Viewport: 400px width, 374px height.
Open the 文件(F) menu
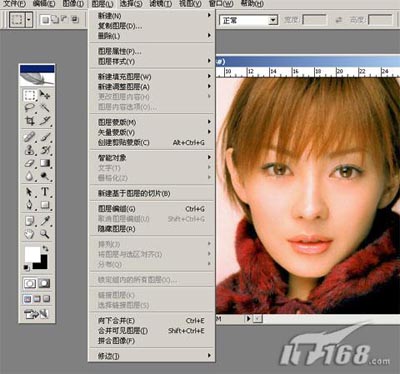point(14,4)
